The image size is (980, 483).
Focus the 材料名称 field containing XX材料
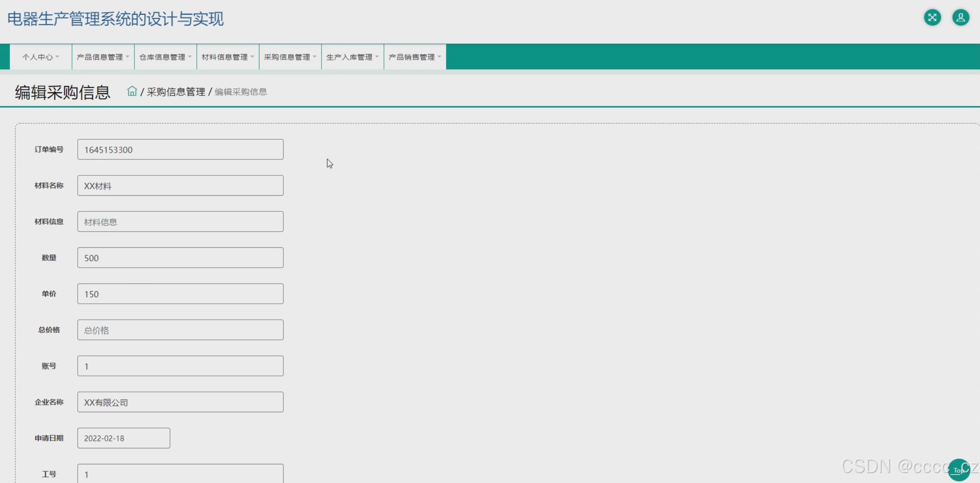coord(180,186)
